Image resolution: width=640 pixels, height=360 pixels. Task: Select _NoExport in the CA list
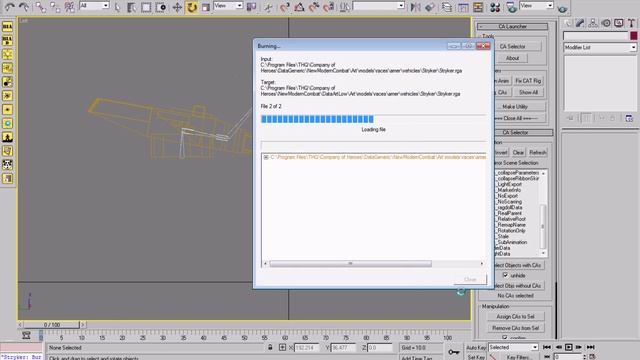507,196
